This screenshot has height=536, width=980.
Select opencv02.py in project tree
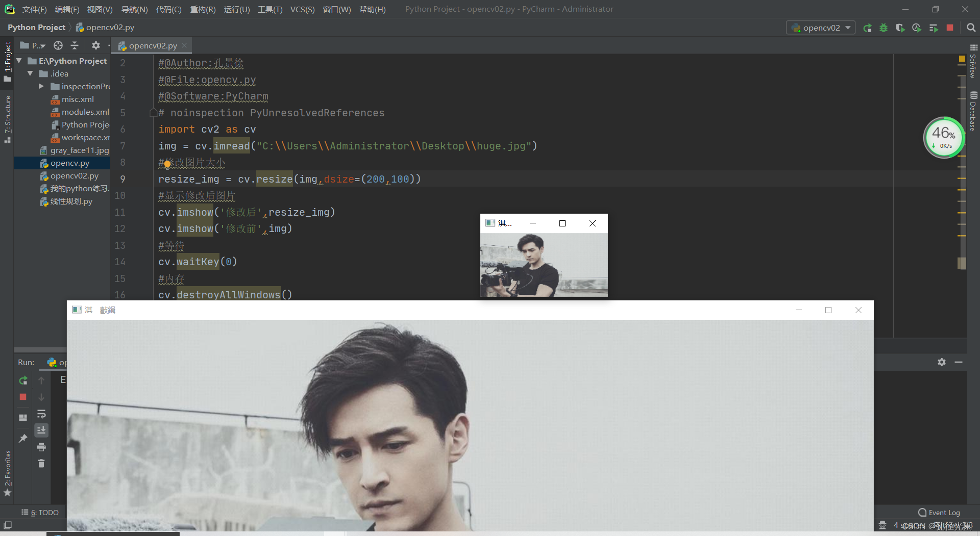69,175
